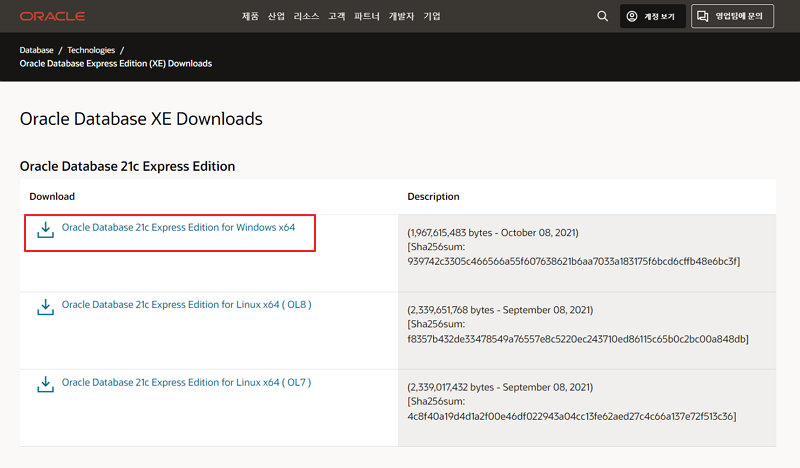Download Oracle Database 21c for Windows x64

[x=178, y=228]
